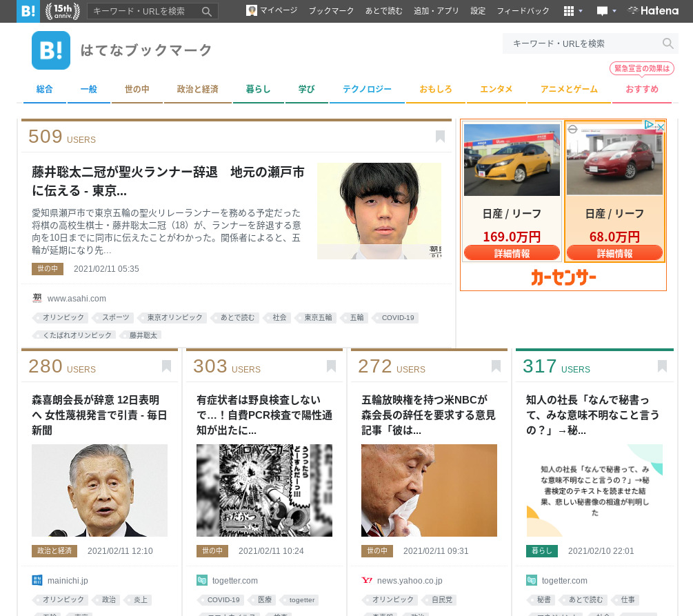Open the 森喜朗会長が辞意 headline
The image size is (693, 616).
tap(99, 415)
